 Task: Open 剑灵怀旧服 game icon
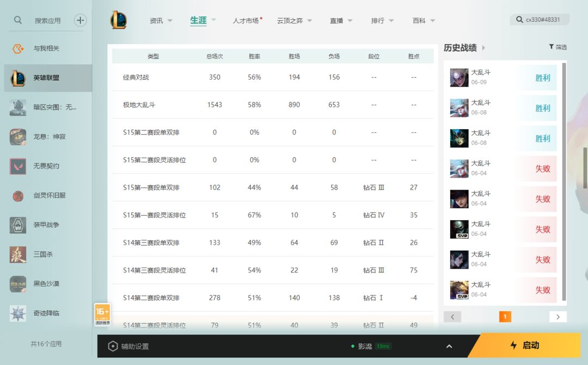(x=18, y=196)
